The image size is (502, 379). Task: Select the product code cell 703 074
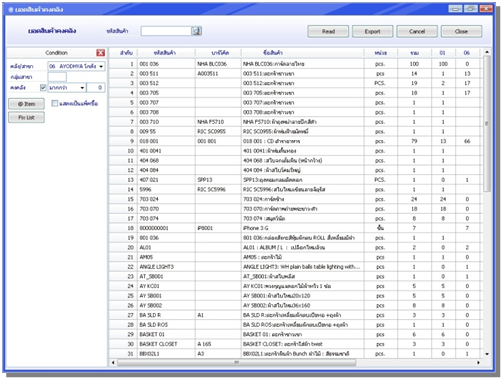[x=166, y=218]
